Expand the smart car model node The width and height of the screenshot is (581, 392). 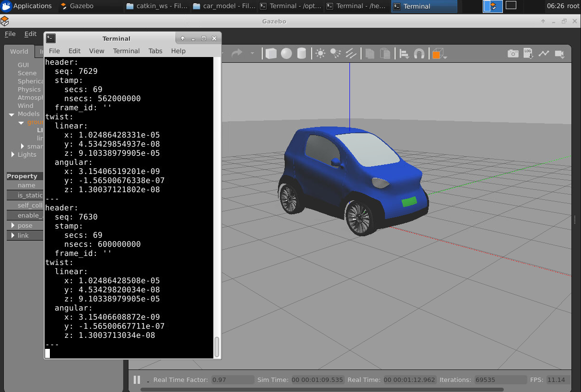(23, 146)
